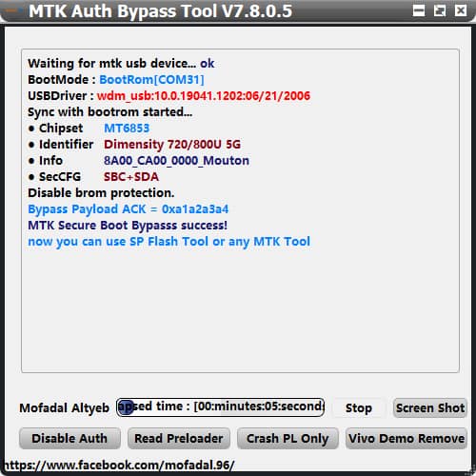
Task: Select the MT6853 chipset value
Action: [127, 129]
